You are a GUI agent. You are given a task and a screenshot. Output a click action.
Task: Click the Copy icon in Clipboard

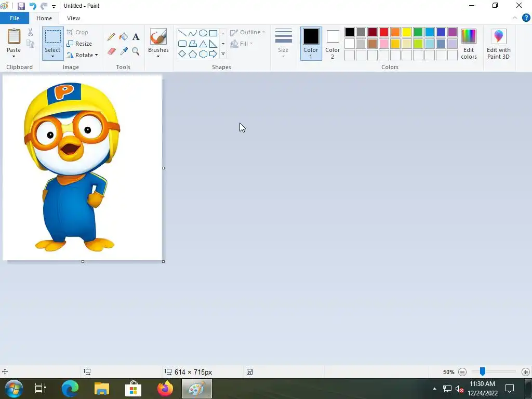point(31,44)
